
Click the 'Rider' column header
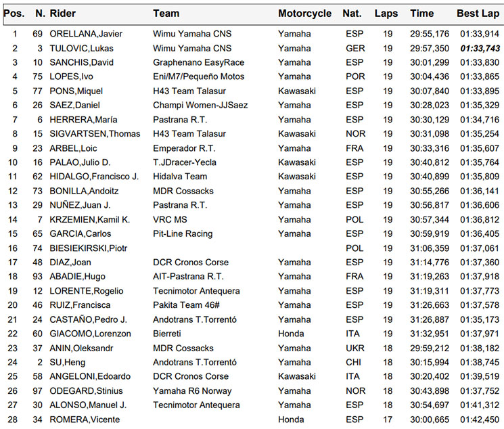point(63,14)
